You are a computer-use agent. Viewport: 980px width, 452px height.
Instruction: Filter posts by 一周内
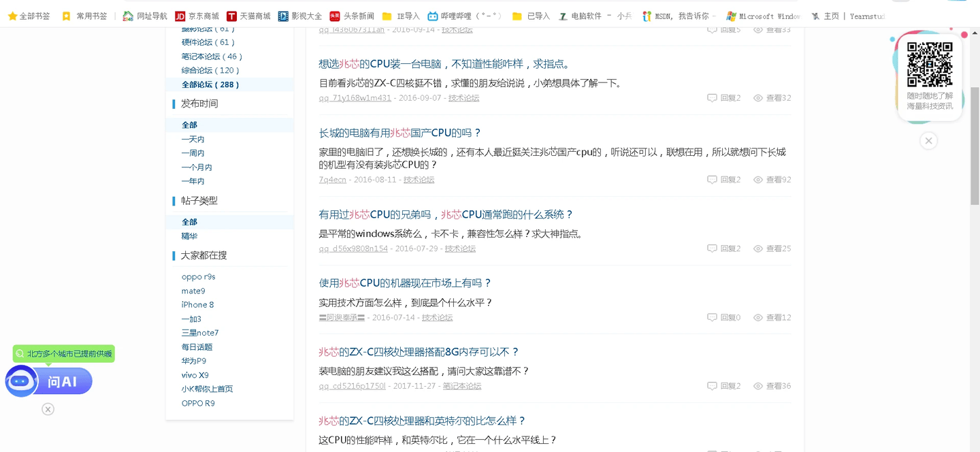[x=193, y=153]
